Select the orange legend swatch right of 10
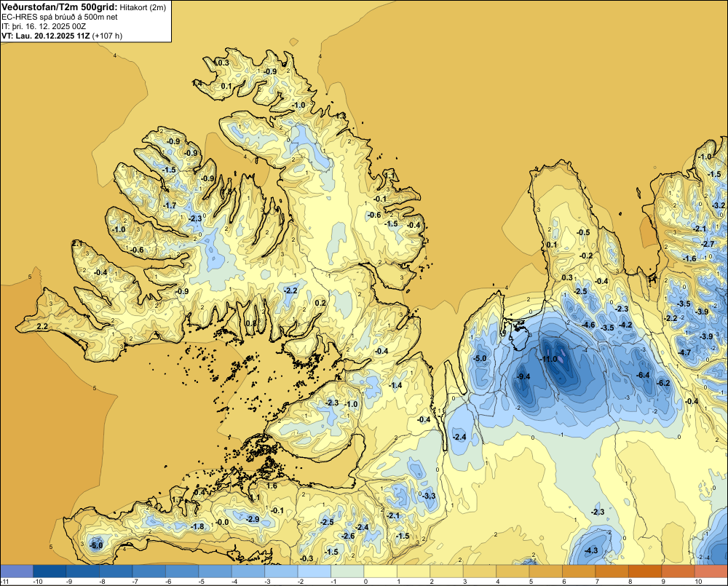Viewport: 728px width, 586px height. tap(711, 571)
